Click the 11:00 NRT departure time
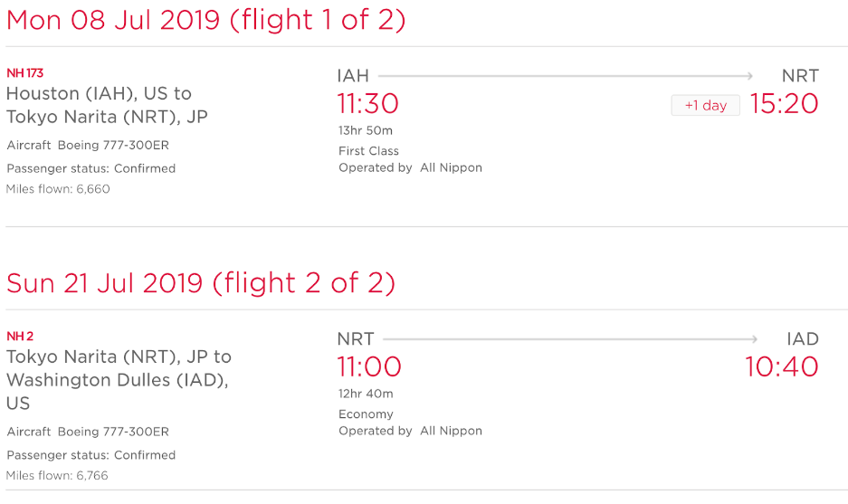 (369, 366)
